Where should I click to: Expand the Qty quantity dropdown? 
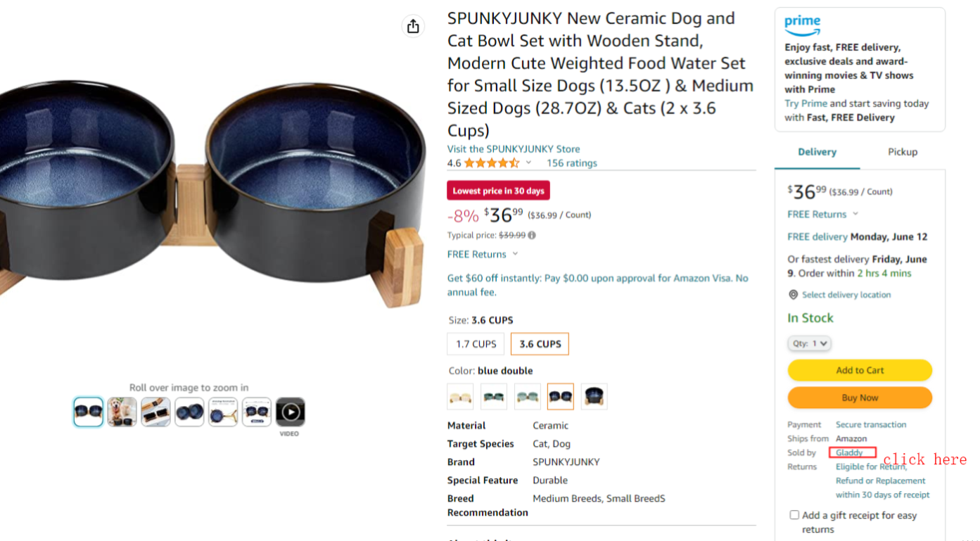(x=809, y=343)
